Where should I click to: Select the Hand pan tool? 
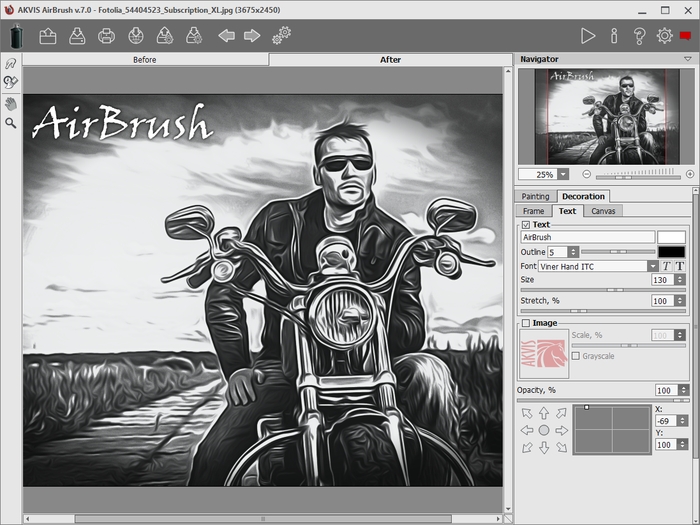(x=11, y=104)
